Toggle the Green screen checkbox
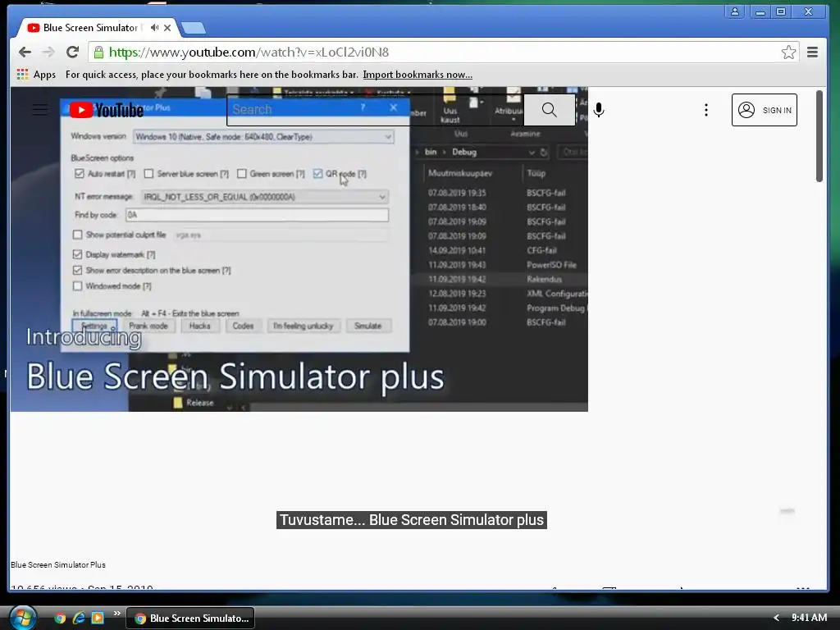Viewport: 840px width, 630px height. tap(242, 174)
